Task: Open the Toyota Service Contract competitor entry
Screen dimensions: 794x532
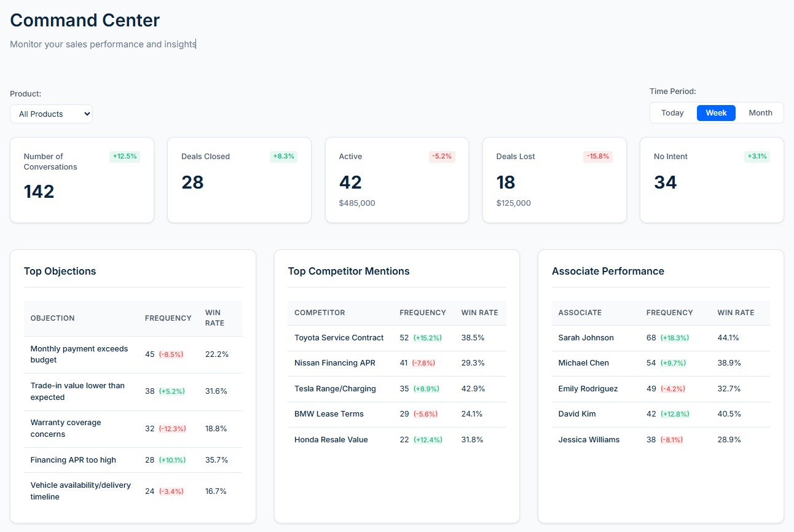Action: 339,337
